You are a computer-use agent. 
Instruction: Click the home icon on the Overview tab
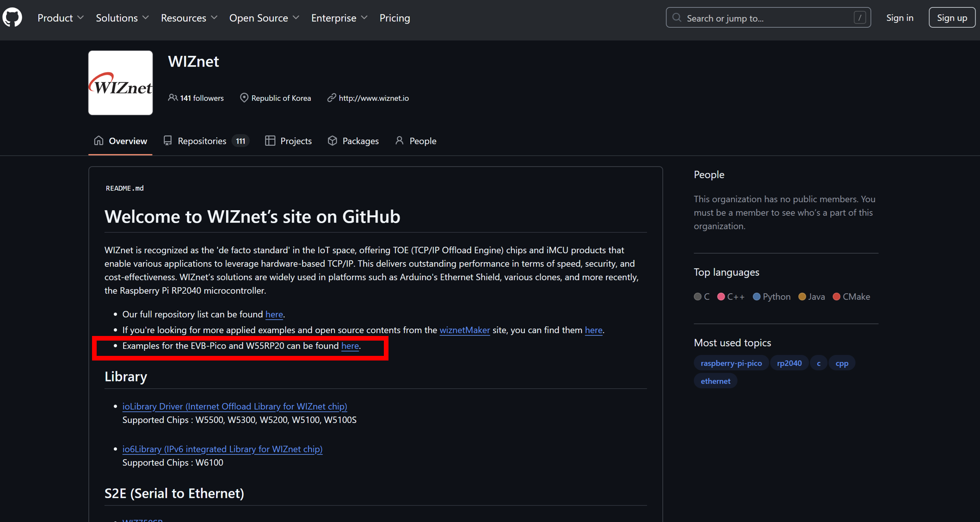point(99,140)
